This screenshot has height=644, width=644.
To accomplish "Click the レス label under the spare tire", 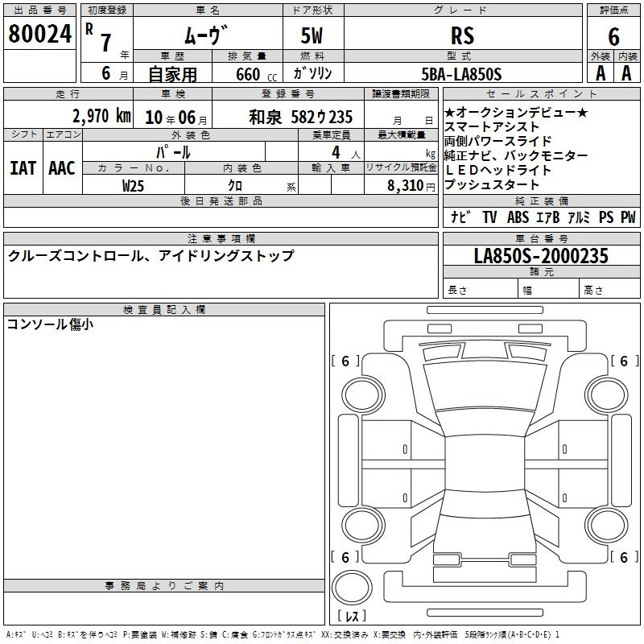I will pos(352,617).
